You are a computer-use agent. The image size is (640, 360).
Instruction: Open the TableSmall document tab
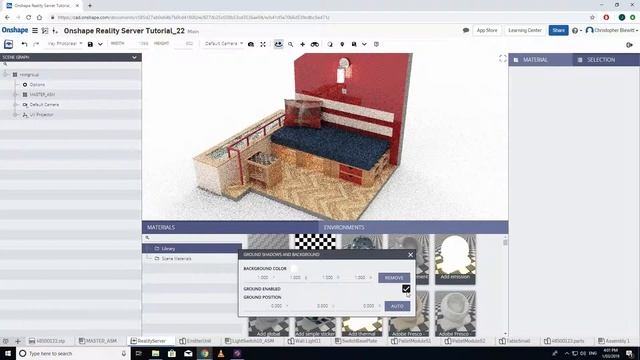515,341
